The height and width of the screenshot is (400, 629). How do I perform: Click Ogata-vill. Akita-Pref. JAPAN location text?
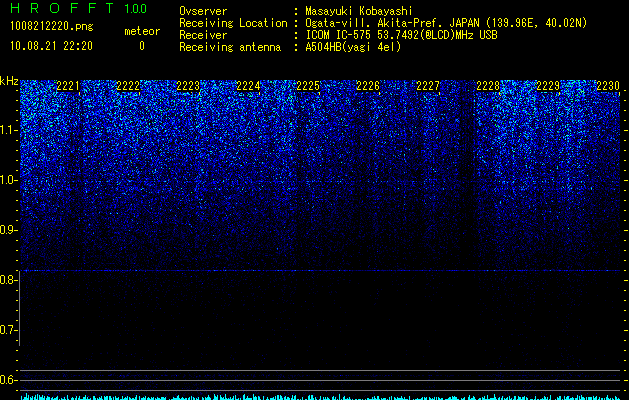click(x=446, y=23)
